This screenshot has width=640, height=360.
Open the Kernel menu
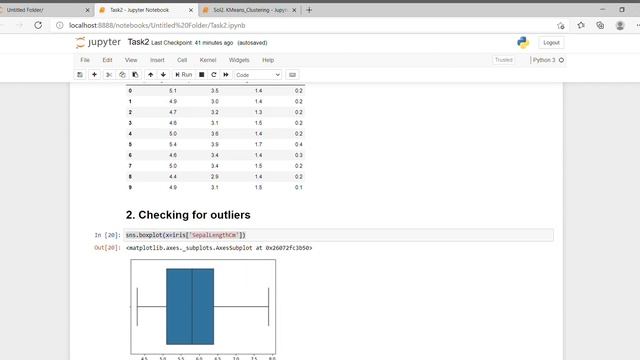[208, 60]
